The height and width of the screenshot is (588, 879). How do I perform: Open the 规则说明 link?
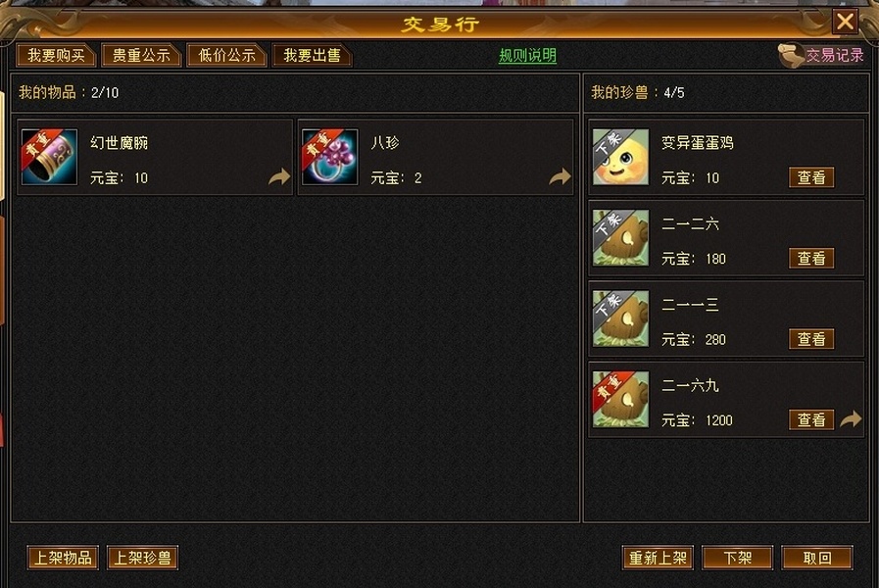pyautogui.click(x=527, y=55)
